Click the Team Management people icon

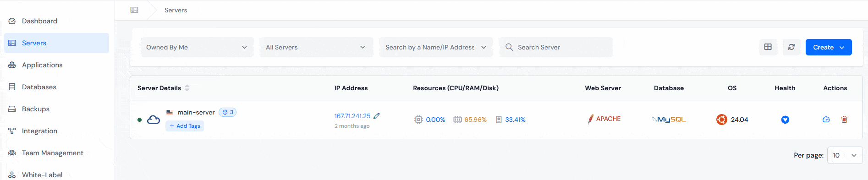click(12, 153)
